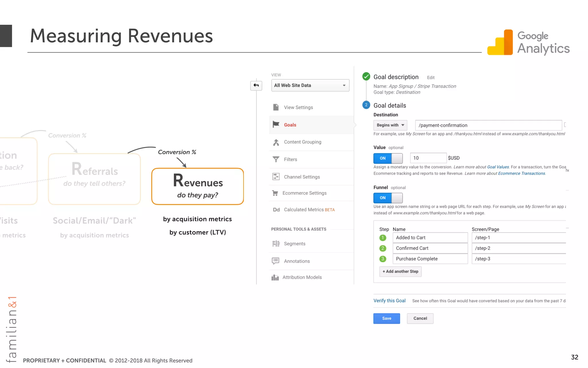
Task: Click the goal value field showing 10
Action: pos(428,158)
